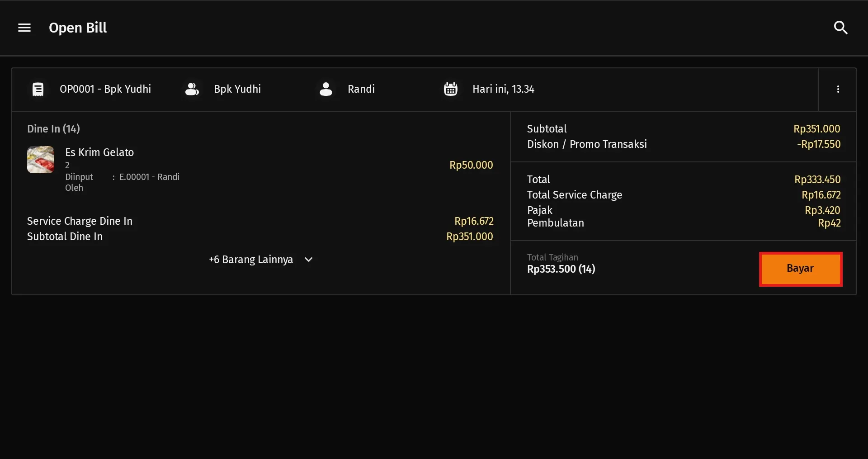Click the Hari ini, 13.34 timestamp

503,89
